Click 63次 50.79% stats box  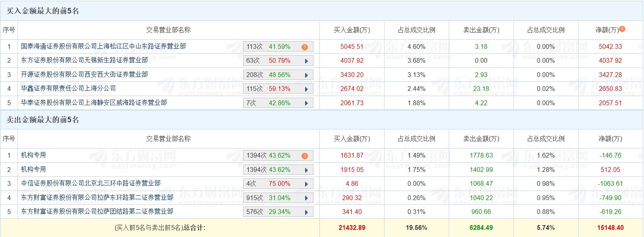tap(278, 61)
